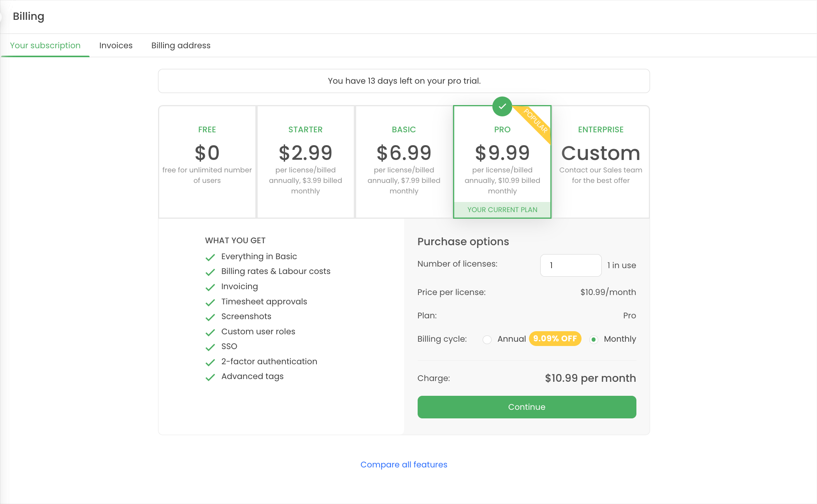Click the checkmark next to Invoicing
Screen dimensions: 817x504
210,288
